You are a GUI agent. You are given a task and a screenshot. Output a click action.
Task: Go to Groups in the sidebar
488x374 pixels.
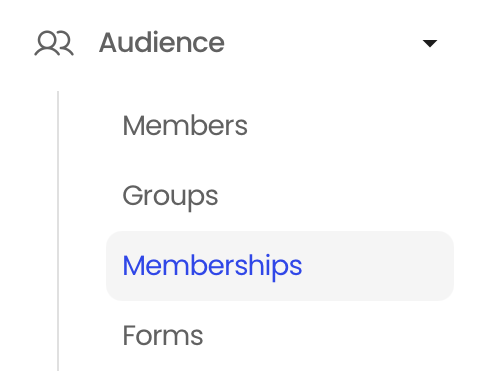(x=170, y=196)
